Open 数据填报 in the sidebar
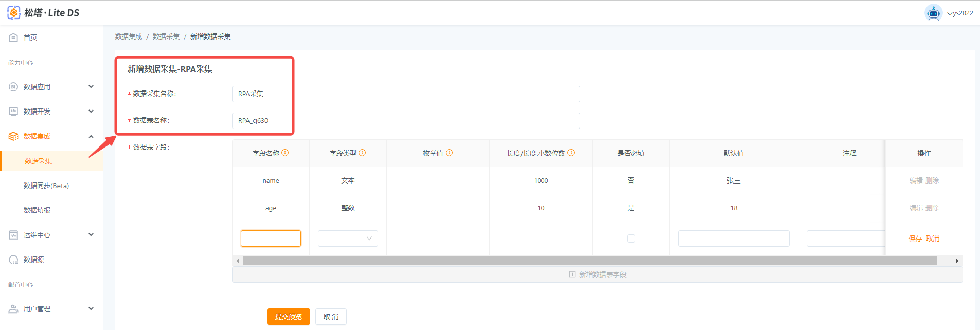Image resolution: width=980 pixels, height=330 pixels. (x=37, y=210)
